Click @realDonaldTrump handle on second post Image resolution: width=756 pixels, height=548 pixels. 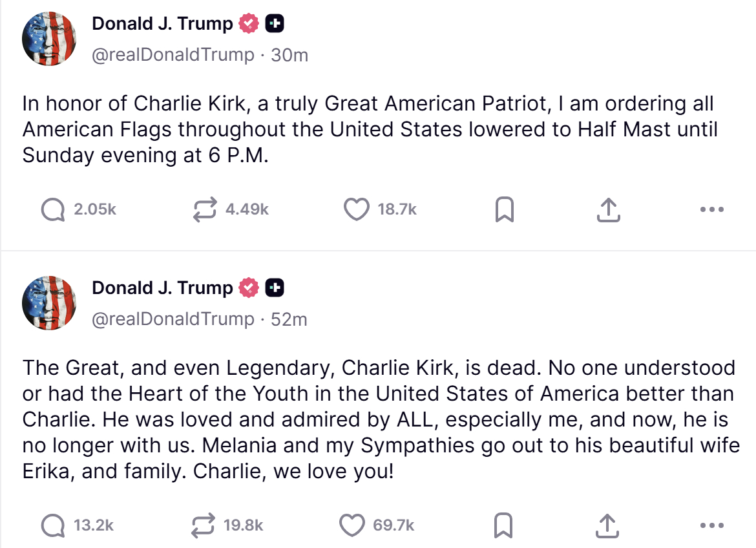173,319
